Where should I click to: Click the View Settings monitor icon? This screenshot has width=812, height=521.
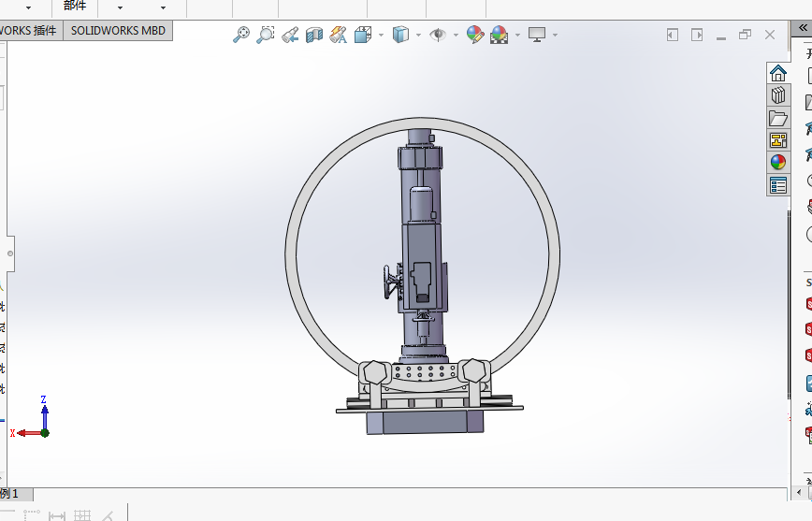point(537,35)
